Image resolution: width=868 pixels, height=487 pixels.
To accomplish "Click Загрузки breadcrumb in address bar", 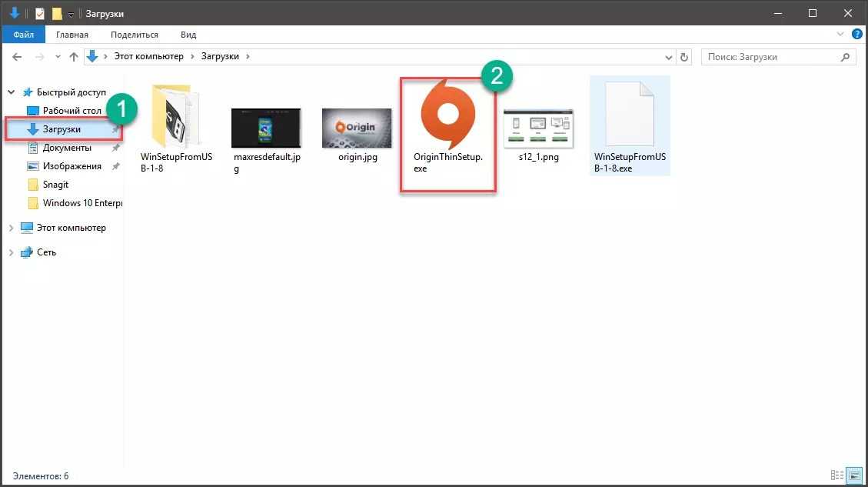I will tap(220, 56).
